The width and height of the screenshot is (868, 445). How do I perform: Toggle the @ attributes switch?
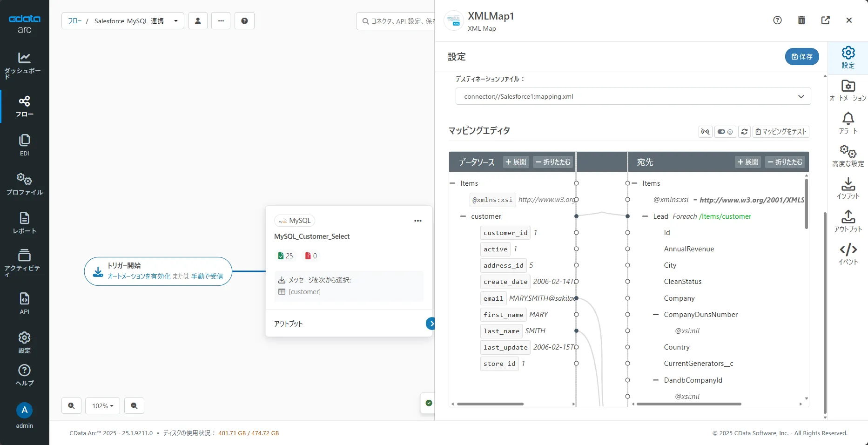(725, 132)
